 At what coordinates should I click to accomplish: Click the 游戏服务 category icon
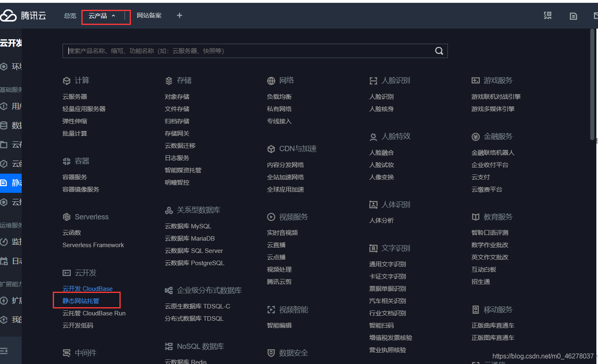point(475,81)
